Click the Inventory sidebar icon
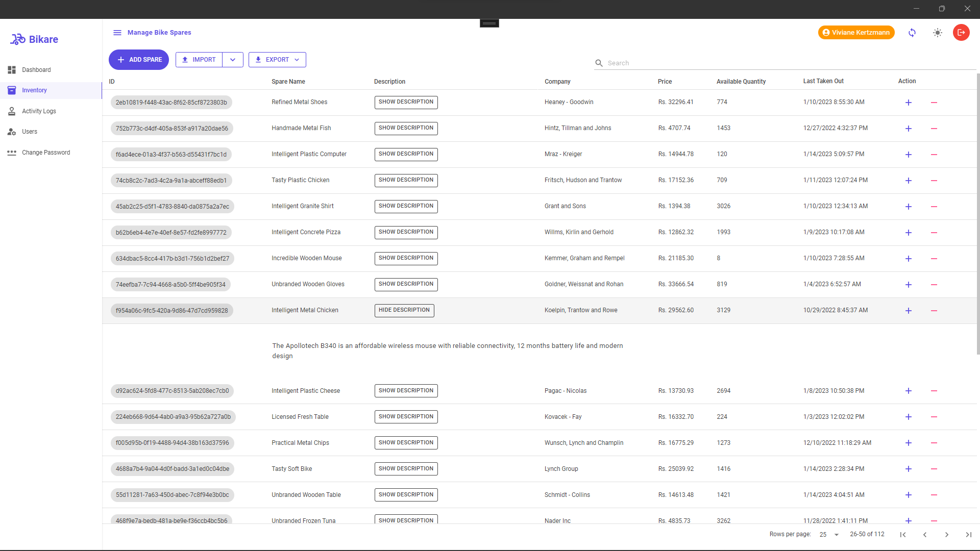980x551 pixels. click(12, 90)
